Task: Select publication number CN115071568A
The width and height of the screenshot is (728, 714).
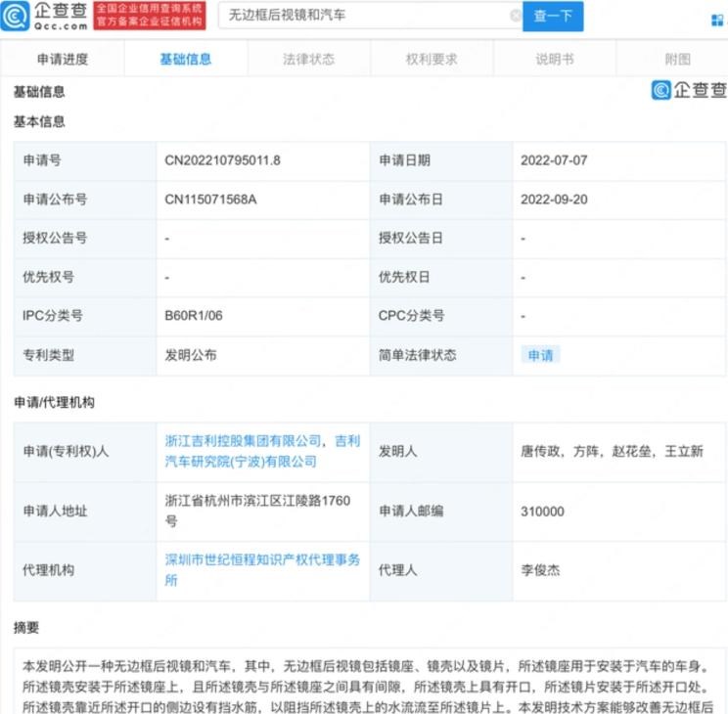Action: tap(210, 200)
